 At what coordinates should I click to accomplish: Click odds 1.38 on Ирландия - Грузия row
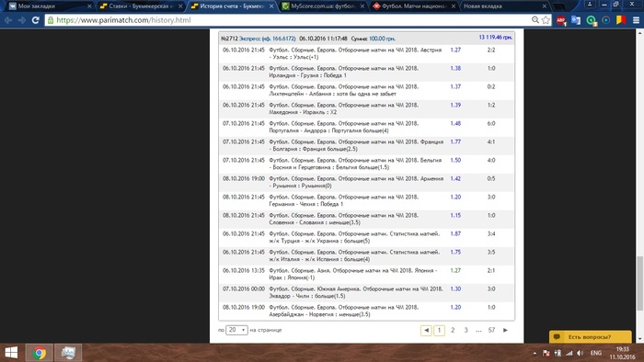(x=455, y=69)
